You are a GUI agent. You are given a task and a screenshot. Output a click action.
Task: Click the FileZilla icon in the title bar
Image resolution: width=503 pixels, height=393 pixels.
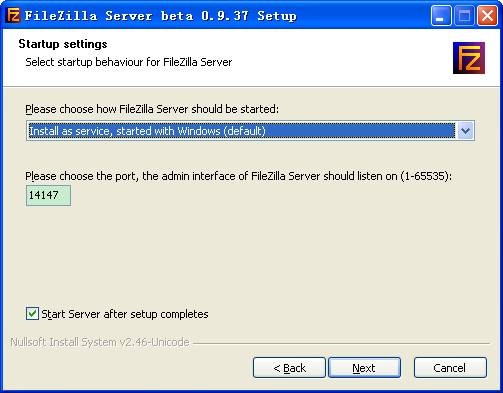pos(13,15)
